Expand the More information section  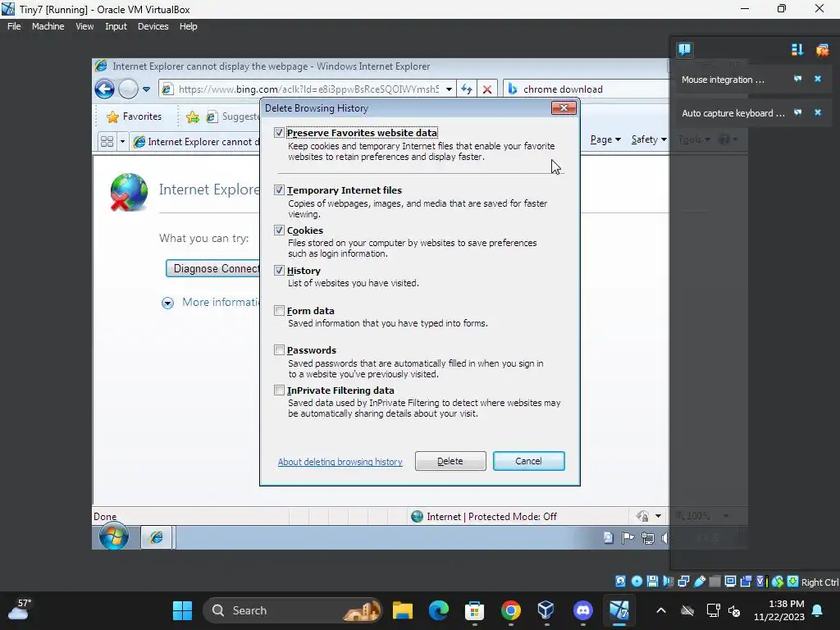point(167,304)
